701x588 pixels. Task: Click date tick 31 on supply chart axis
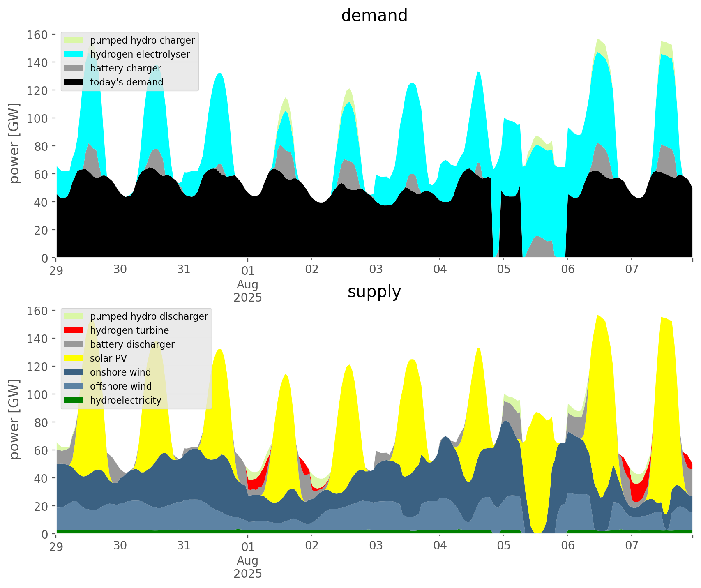coord(184,546)
